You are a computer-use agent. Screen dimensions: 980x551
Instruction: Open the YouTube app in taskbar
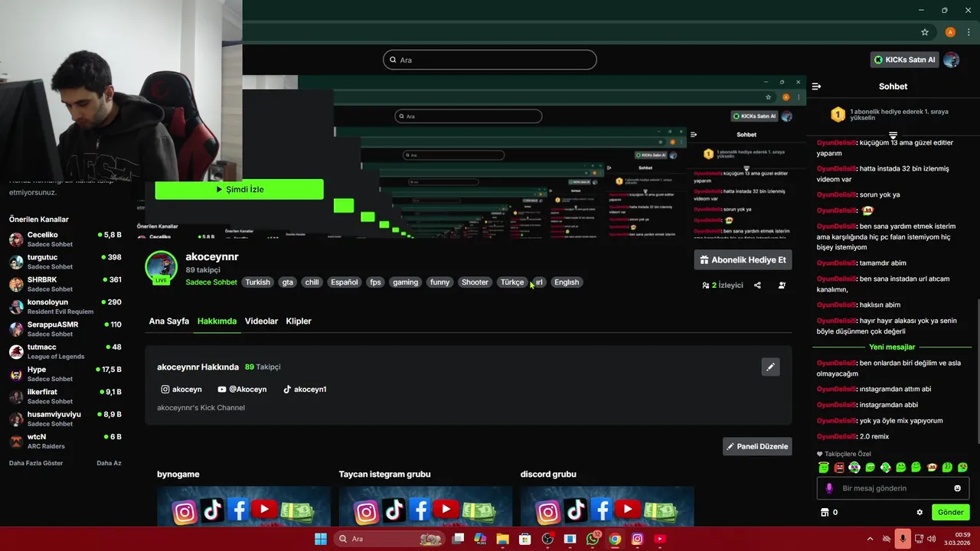(660, 539)
